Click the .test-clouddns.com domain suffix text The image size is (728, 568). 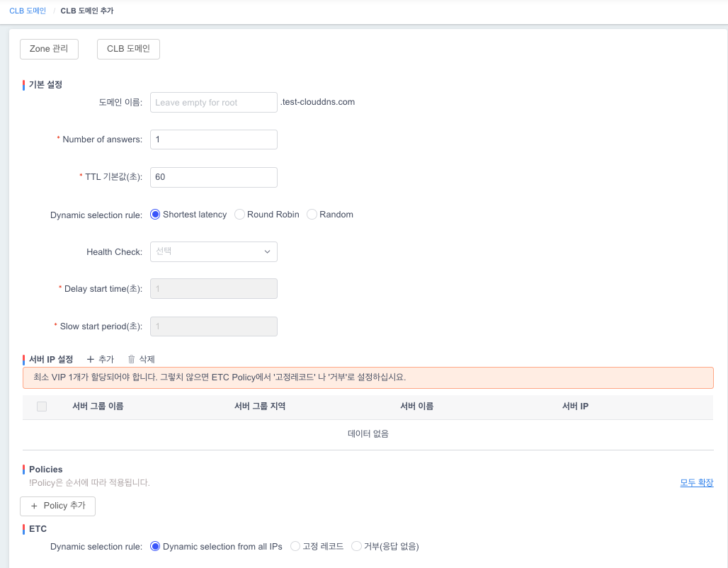pos(317,102)
